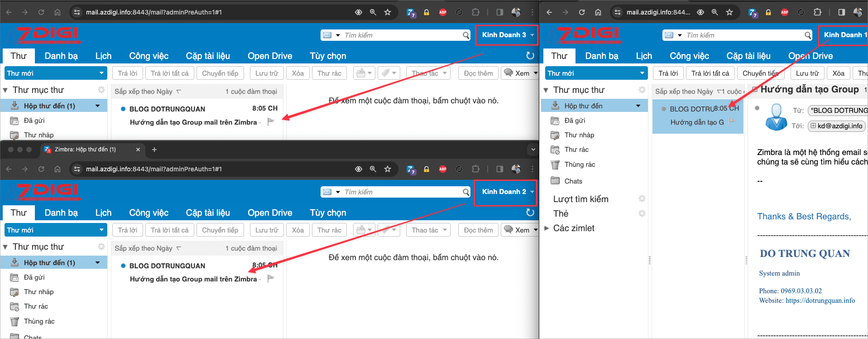Toggle unread dot on Kinh Doanh 3 message
This screenshot has height=339, width=868.
[123, 109]
